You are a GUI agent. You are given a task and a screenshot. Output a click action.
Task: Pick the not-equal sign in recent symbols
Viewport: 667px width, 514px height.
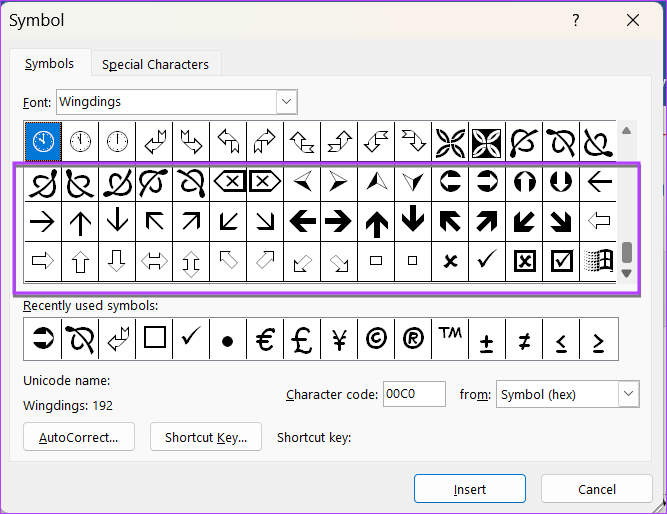pos(524,340)
